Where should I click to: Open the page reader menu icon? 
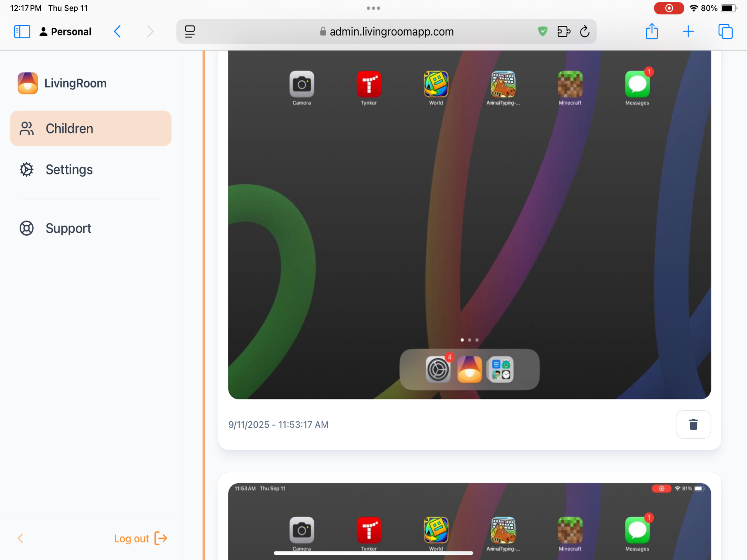[x=190, y=31]
